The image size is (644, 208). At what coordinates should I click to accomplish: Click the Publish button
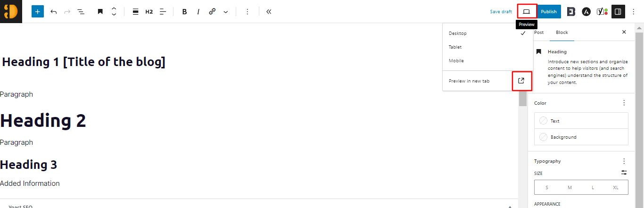coord(548,11)
